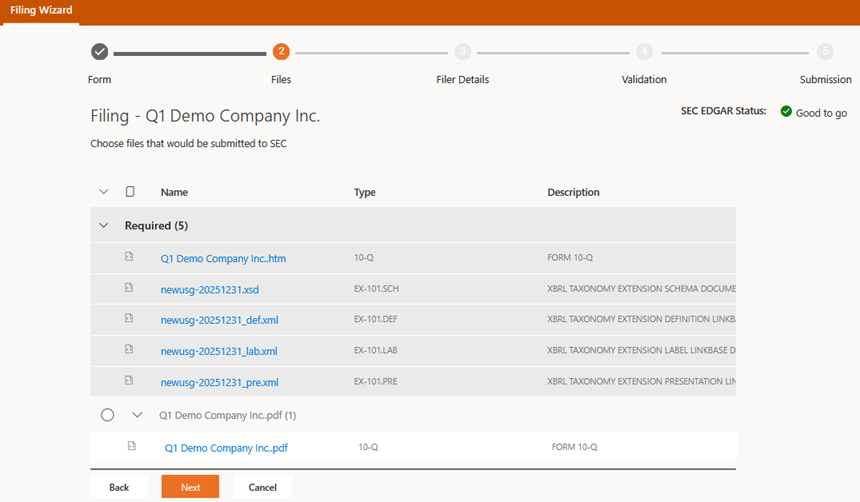860x502 pixels.
Task: Click the step 4 circle in wizard
Action: tap(644, 52)
